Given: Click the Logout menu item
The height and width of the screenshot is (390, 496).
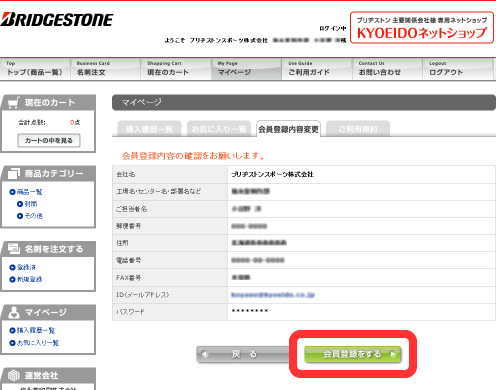Looking at the screenshot, I should 458,69.
